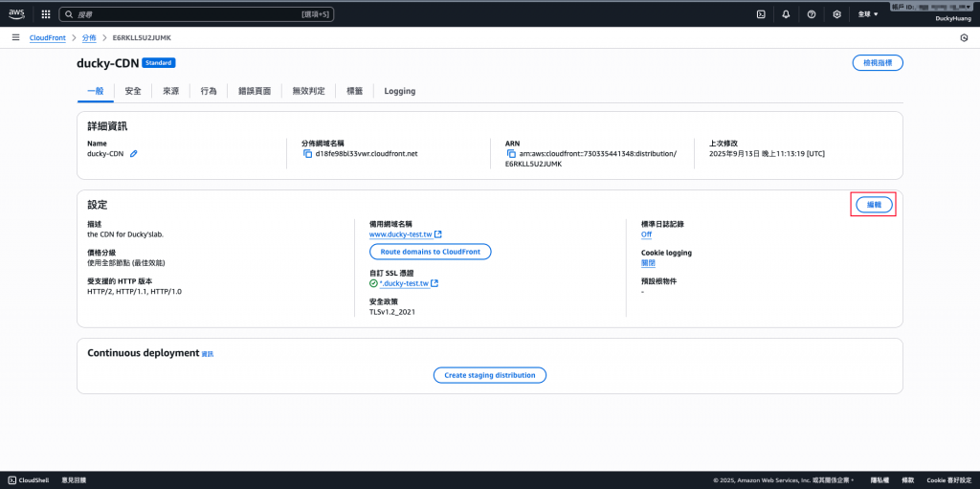Switch to the 安全 tab
The image size is (980, 489).
(x=133, y=91)
